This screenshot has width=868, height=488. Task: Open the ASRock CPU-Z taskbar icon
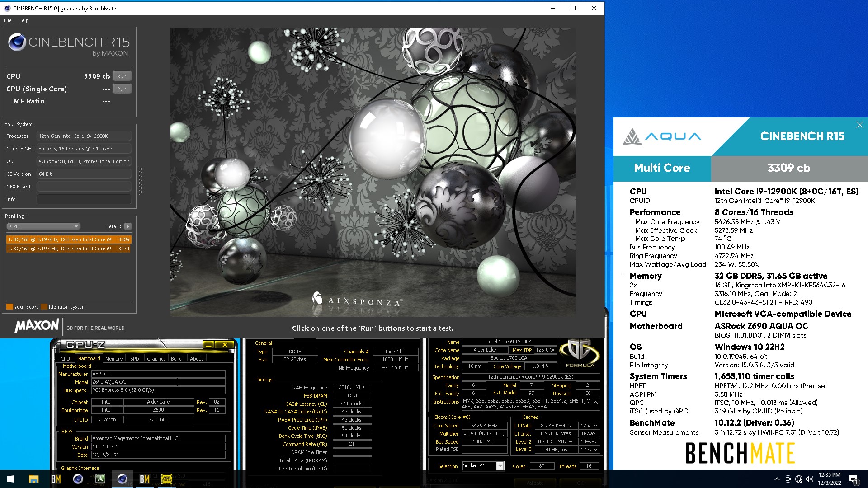click(167, 479)
